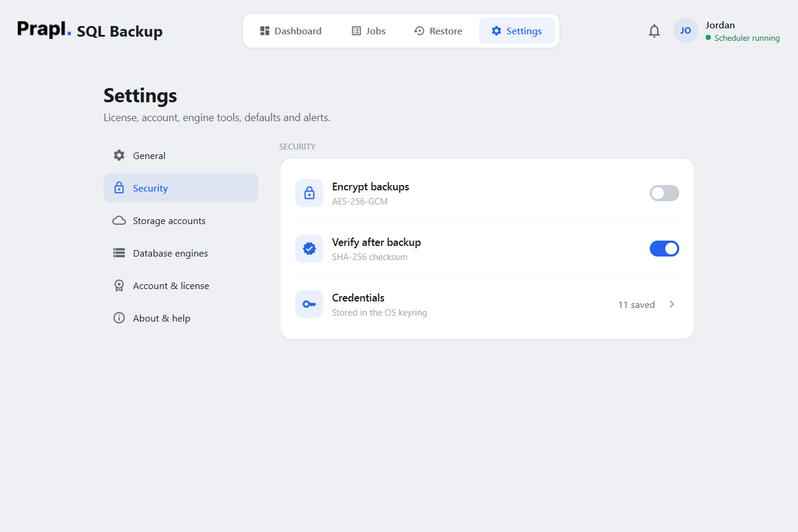798x532 pixels.
Task: Click the '11 saved' credentials count
Action: 637,305
